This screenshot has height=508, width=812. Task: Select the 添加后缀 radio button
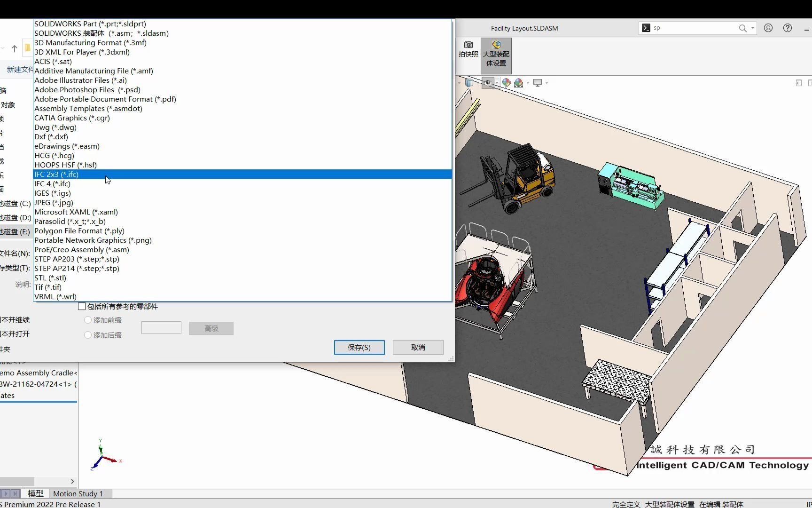87,334
